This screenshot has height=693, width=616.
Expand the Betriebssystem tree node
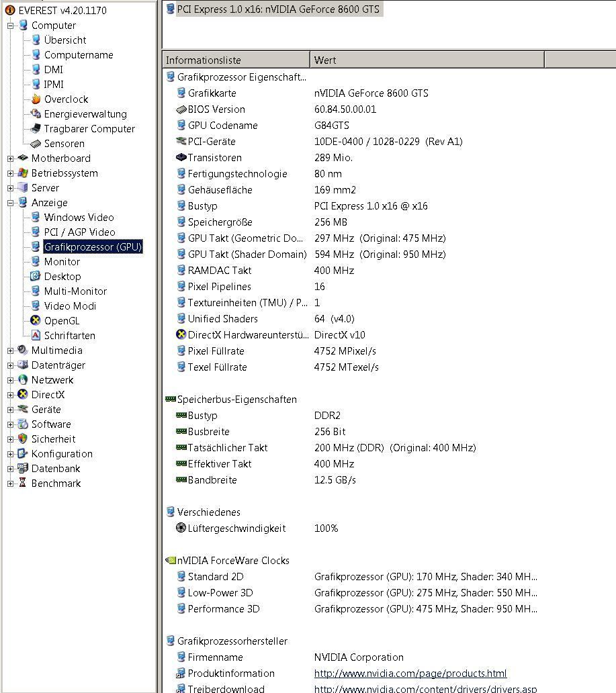(11, 173)
